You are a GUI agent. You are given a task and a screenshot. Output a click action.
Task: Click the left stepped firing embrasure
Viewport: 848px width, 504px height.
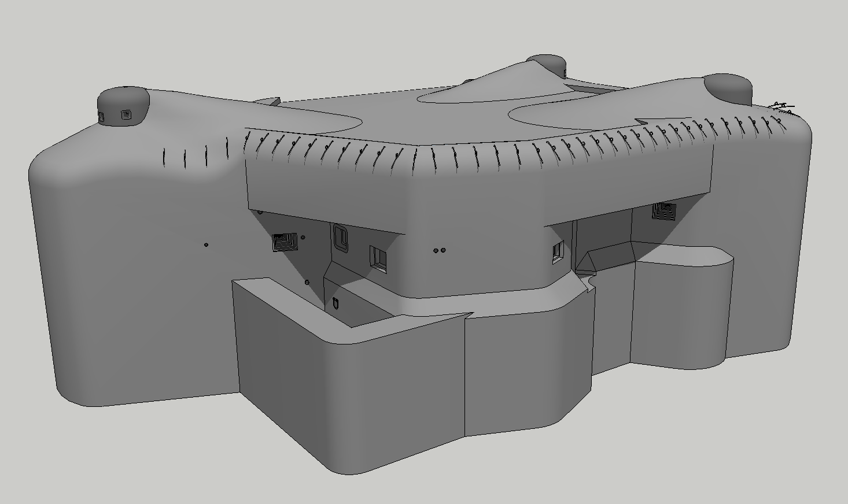285,241
